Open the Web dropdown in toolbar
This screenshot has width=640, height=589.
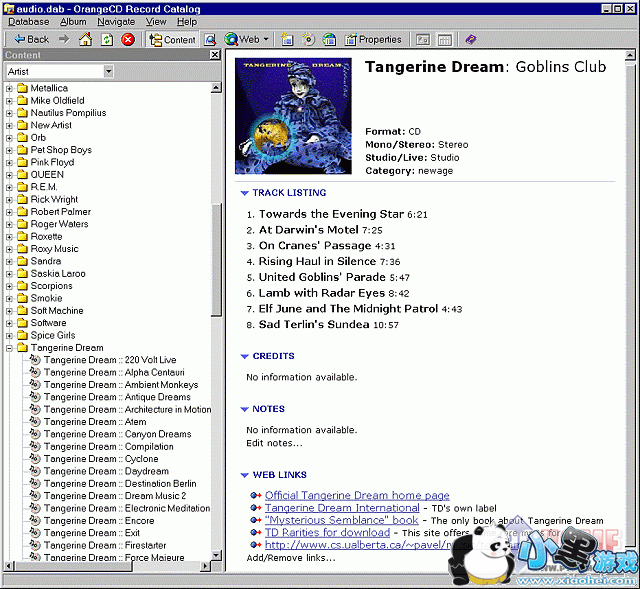point(246,39)
